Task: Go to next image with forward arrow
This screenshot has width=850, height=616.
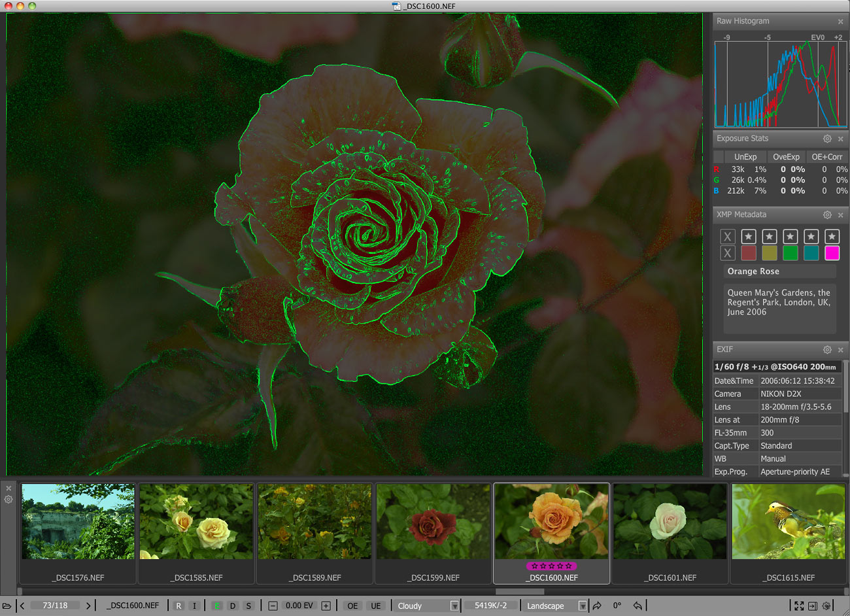Action: [x=88, y=606]
